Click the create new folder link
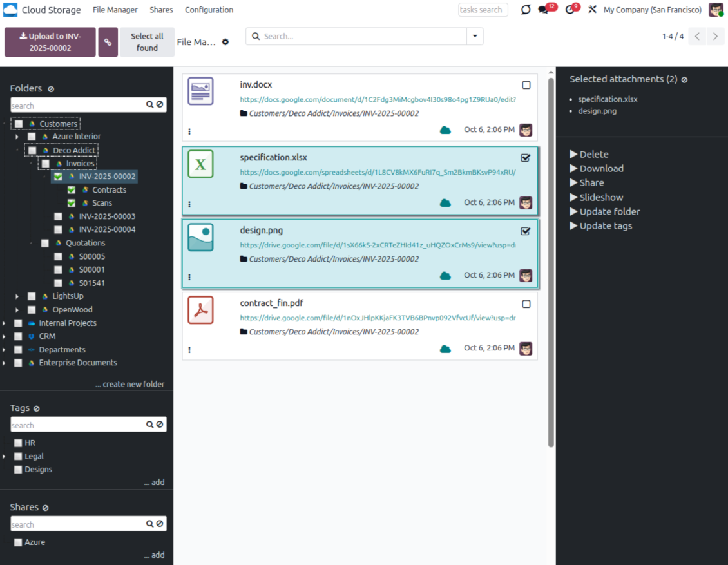The width and height of the screenshot is (728, 565). pos(129,384)
